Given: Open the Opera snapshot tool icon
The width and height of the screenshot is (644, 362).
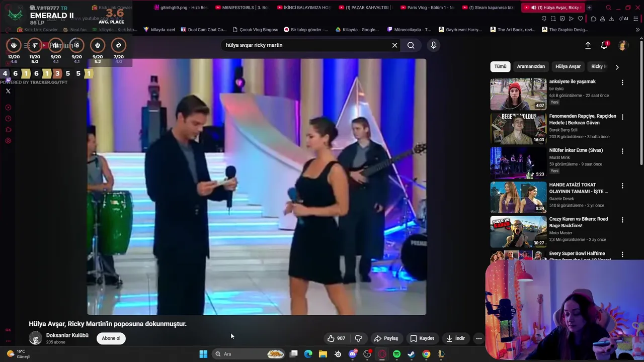Looking at the screenshot, I should click(553, 19).
